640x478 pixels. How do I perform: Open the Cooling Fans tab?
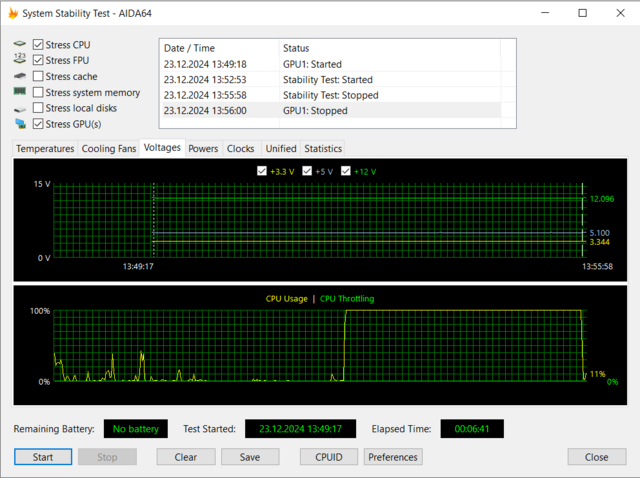point(108,148)
